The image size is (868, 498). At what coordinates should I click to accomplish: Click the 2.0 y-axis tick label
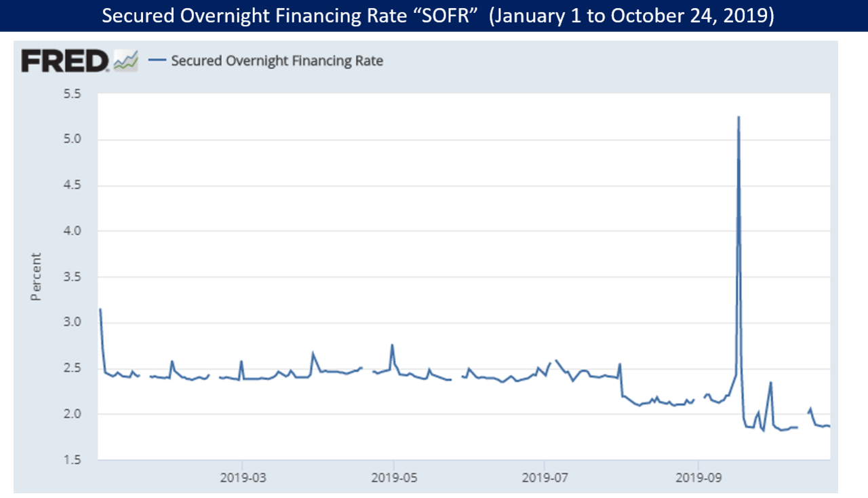[72, 414]
